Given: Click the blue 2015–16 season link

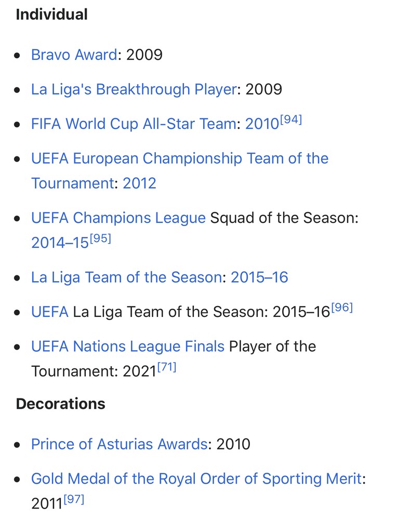Looking at the screenshot, I should coord(259,277).
